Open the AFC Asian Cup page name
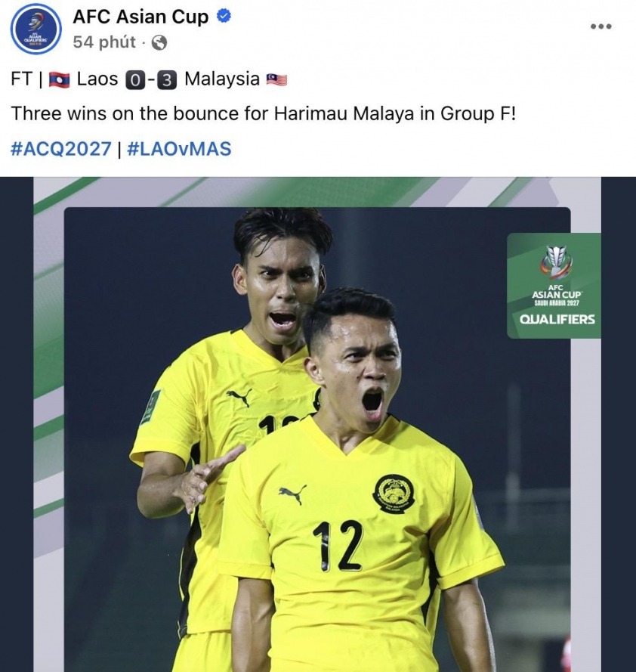The height and width of the screenshot is (672, 636). click(140, 17)
